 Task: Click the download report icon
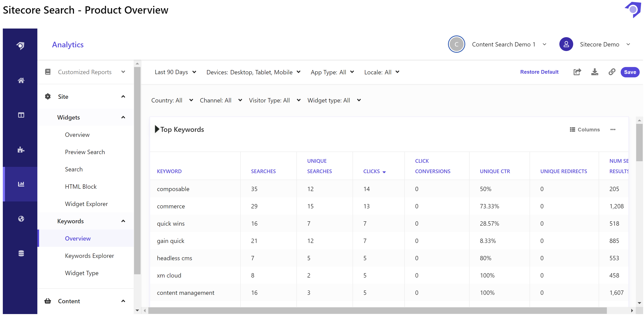595,72
